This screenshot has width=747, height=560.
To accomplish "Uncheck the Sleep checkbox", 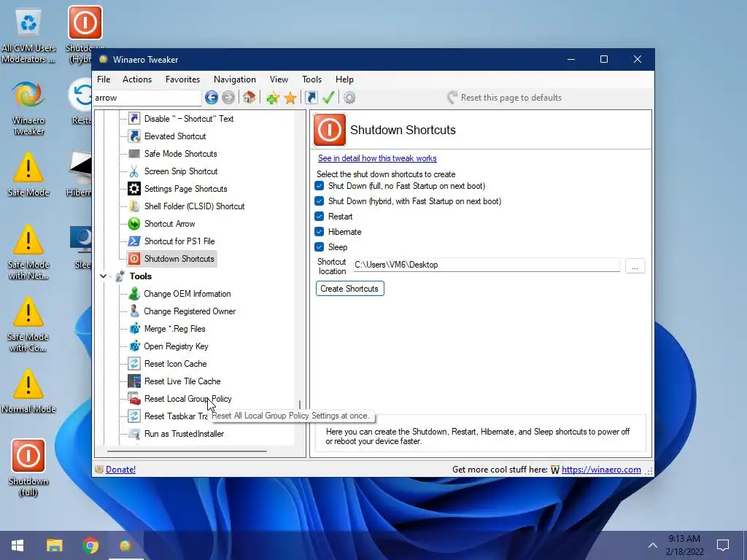I will tap(320, 247).
